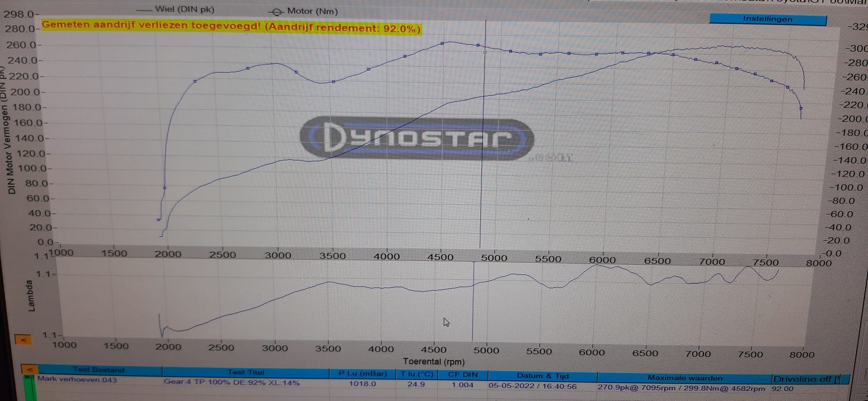Click the 24.9 air temperature value
This screenshot has height=401, width=868.
[x=416, y=384]
